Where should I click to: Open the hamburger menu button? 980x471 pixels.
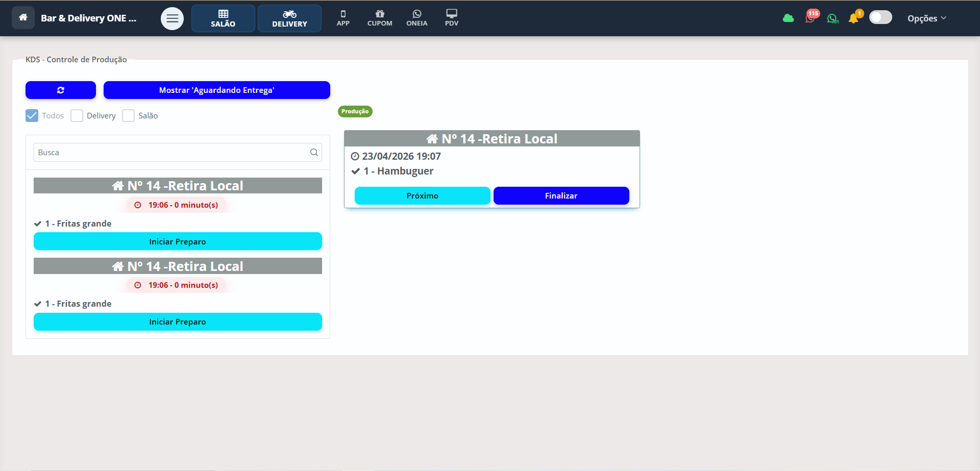pos(172,19)
